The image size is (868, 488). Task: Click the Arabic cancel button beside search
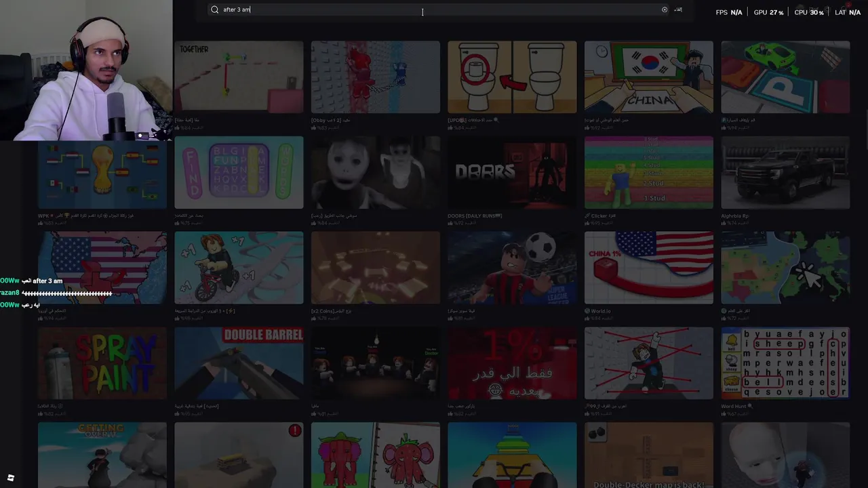click(677, 9)
